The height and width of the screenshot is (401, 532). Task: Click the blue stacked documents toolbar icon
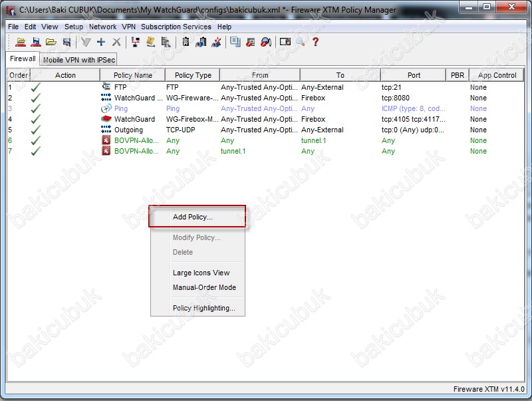[235, 42]
